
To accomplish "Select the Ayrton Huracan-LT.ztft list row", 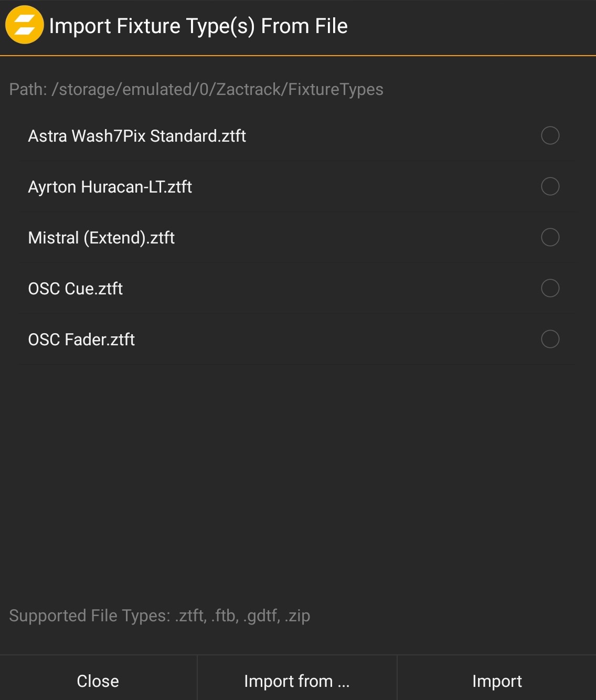I will click(x=111, y=187).
